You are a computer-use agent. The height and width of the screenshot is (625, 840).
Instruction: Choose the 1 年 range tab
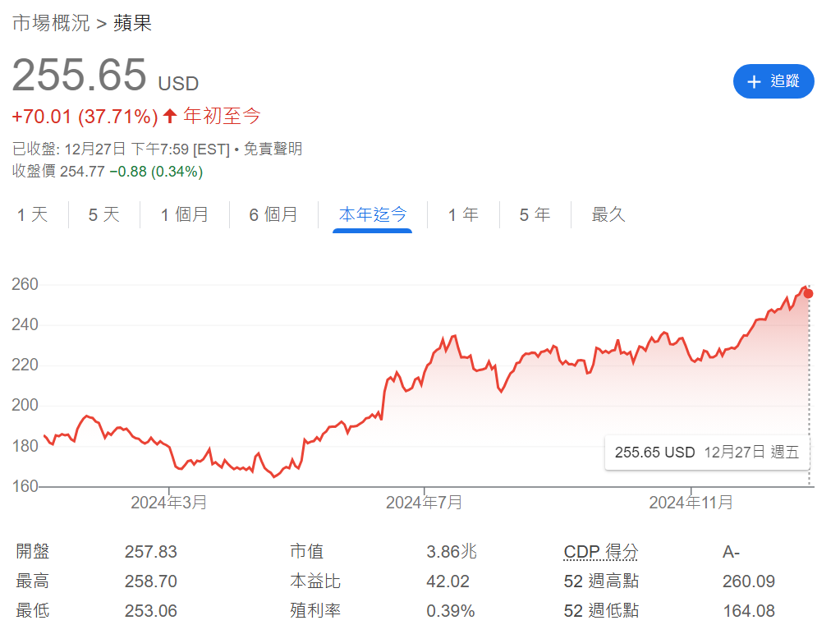click(463, 214)
